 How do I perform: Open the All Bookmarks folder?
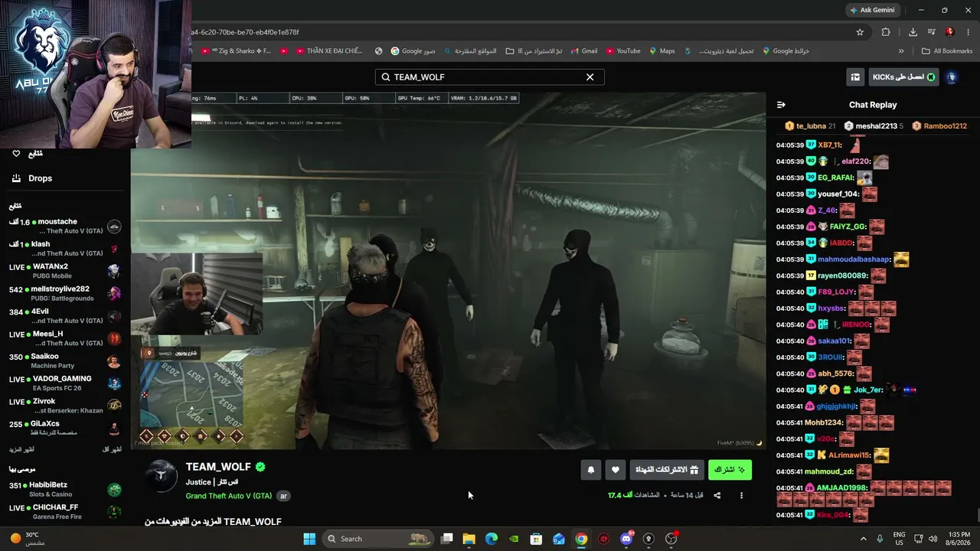coord(947,51)
